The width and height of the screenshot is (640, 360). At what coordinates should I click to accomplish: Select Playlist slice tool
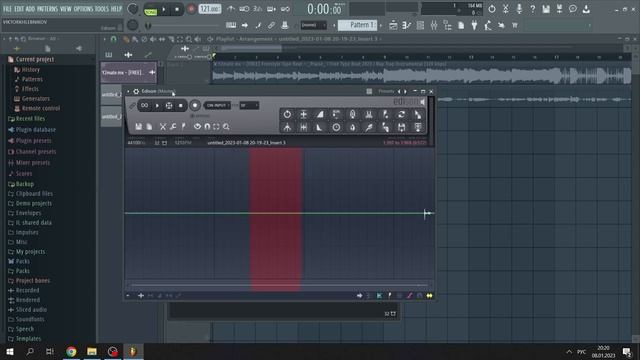pos(171,39)
